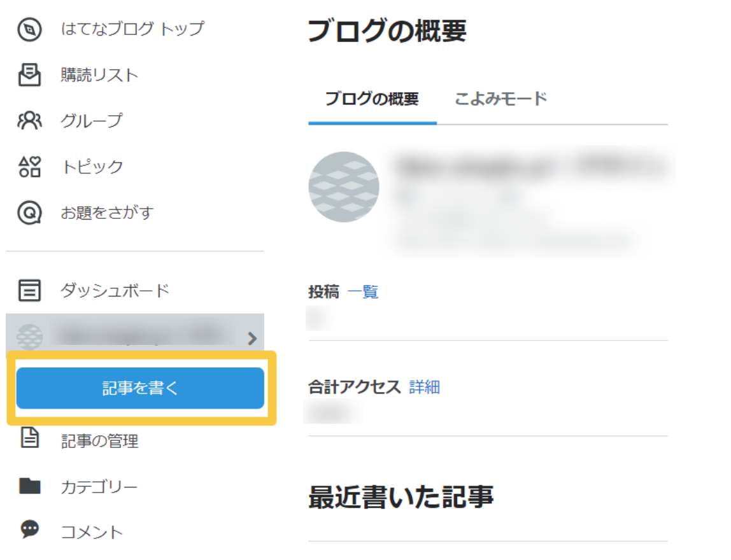Select the small blog avatar in sidebar
This screenshot has width=731, height=560.
[x=29, y=337]
